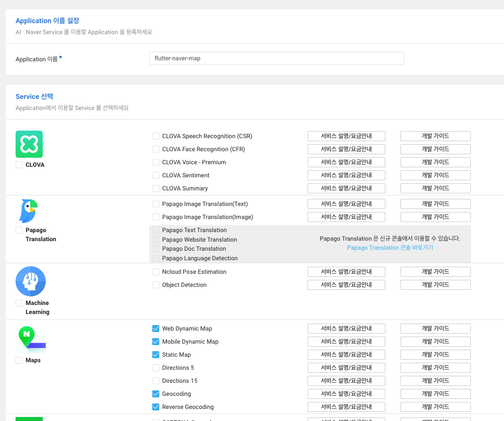The width and height of the screenshot is (504, 421).
Task: Enable Ncloud Pose Estimation
Action: 156,272
